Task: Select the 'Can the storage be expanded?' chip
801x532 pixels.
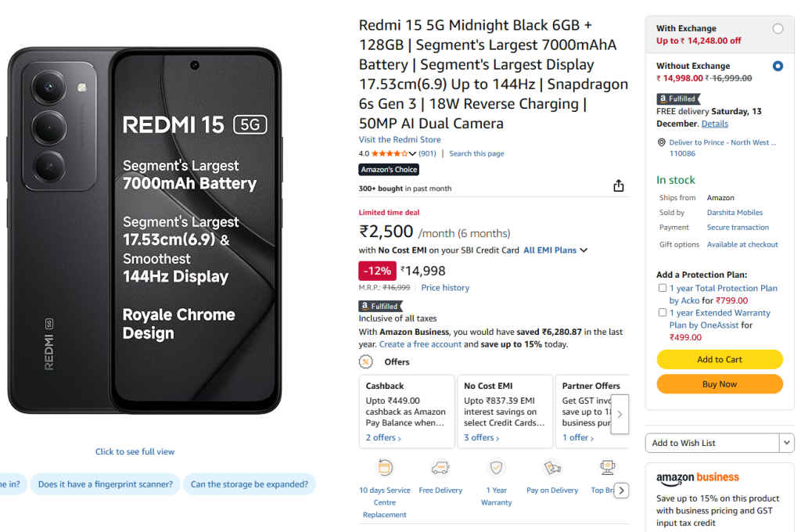Action: [250, 483]
